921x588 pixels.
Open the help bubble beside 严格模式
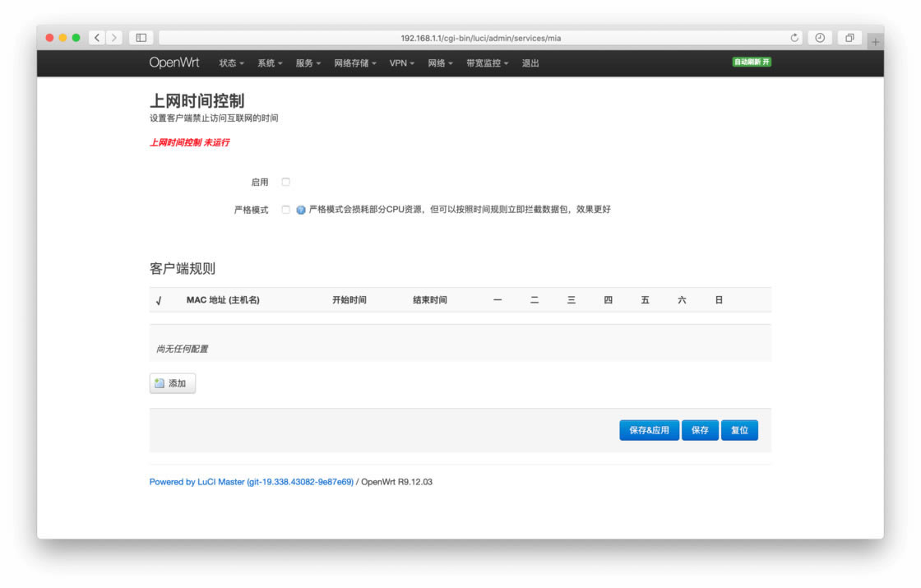coord(301,210)
